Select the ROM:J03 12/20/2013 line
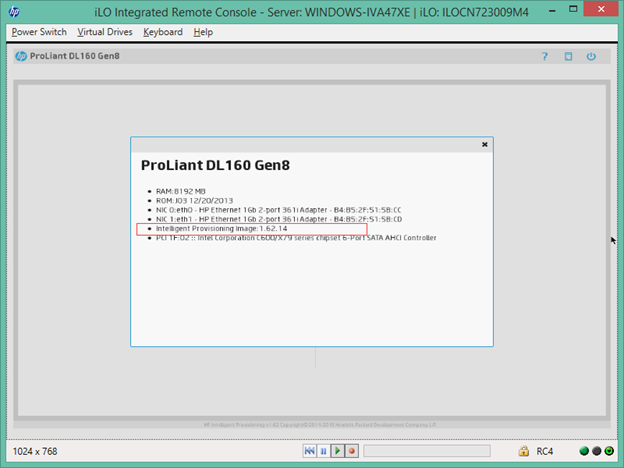Viewport: 624px width, 468px height. [x=195, y=201]
